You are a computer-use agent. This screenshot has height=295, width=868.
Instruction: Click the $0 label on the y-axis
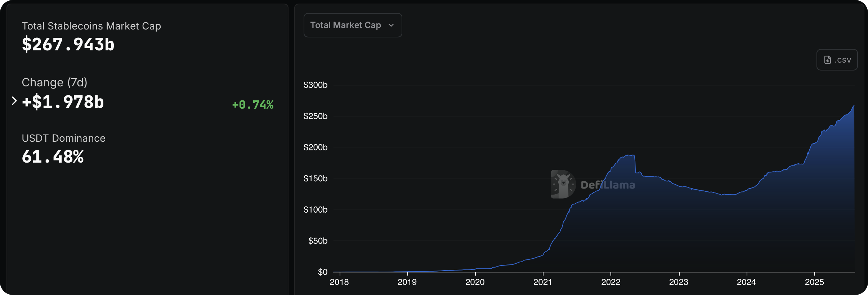(323, 272)
